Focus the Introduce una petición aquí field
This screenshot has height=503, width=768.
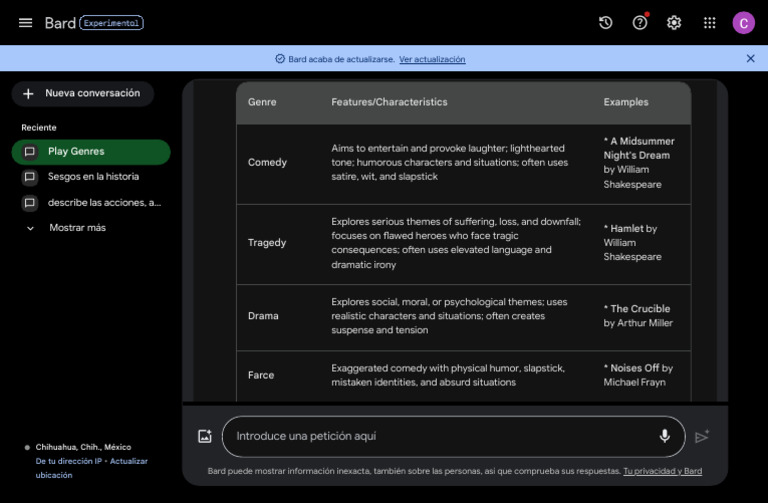tap(440, 436)
